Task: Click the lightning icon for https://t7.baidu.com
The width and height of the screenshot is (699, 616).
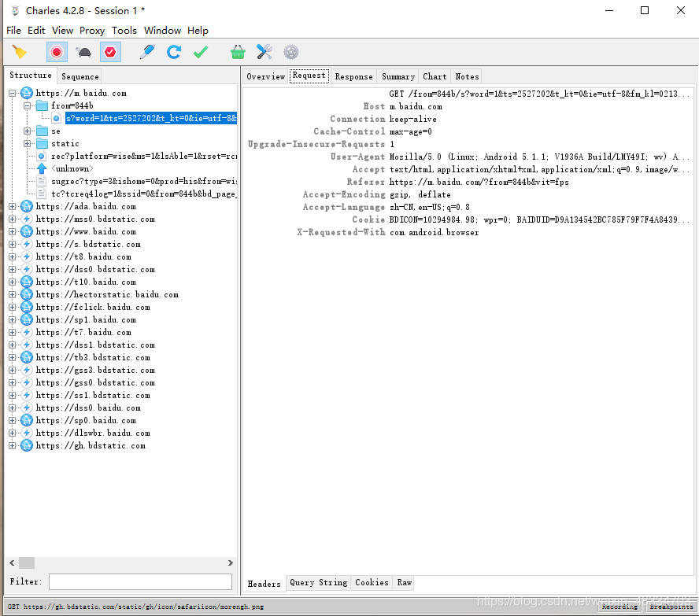Action: point(27,332)
